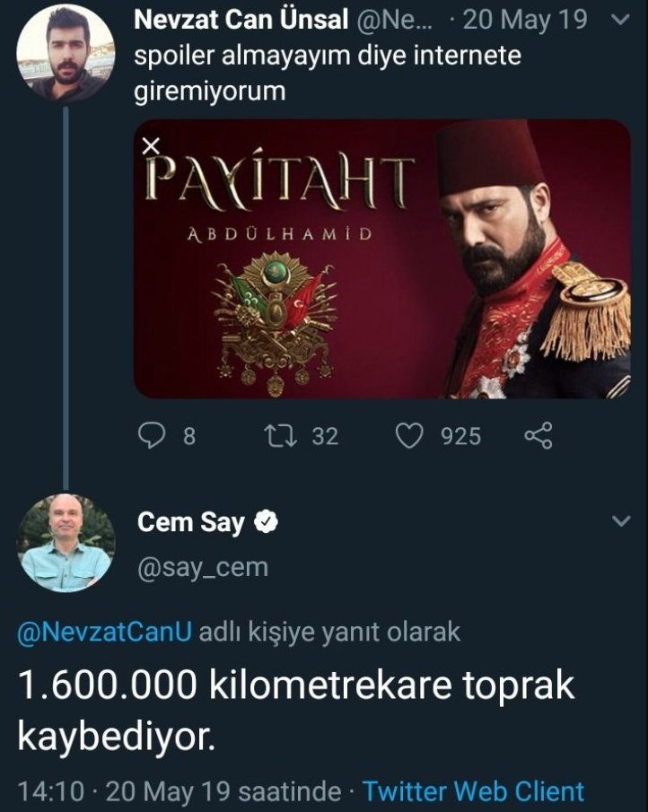
Task: Open the Twitter Web Client source link
Action: click(473, 790)
